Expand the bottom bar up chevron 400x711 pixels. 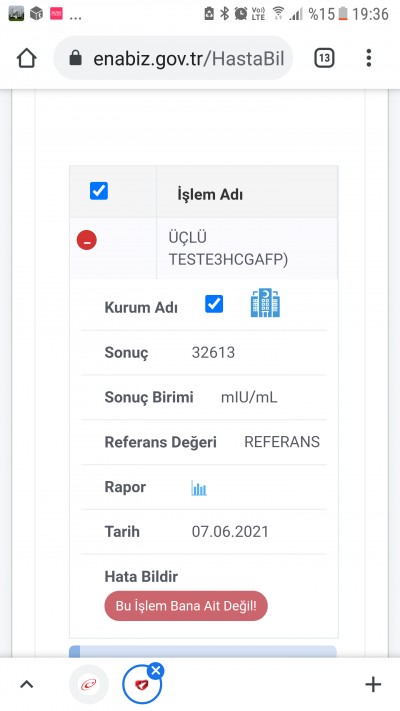(x=27, y=684)
